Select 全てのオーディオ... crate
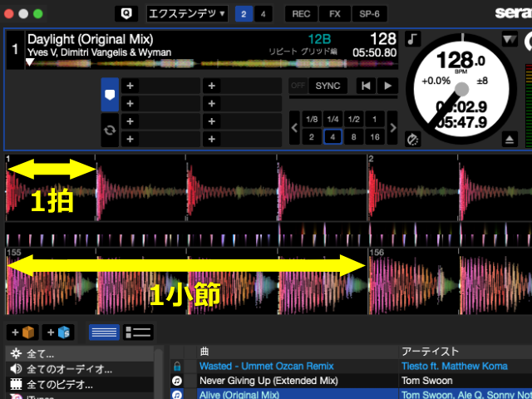Image resolution: width=532 pixels, height=399 pixels. 80,369
